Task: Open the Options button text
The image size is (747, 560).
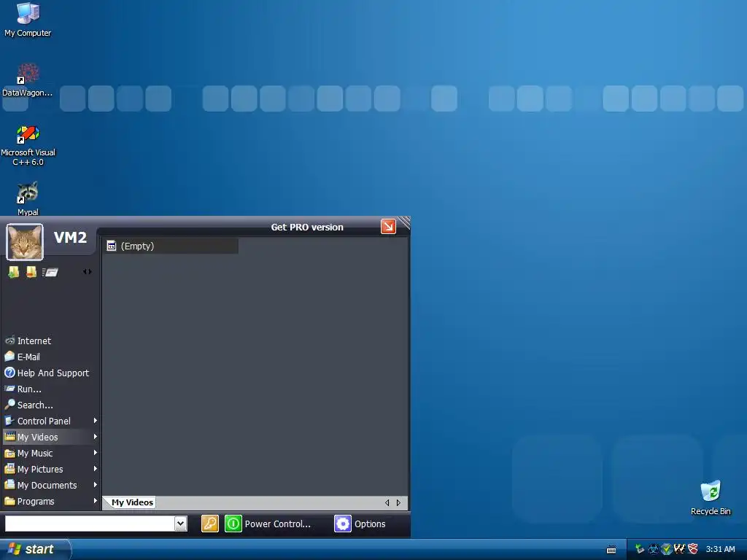Action: 370,524
